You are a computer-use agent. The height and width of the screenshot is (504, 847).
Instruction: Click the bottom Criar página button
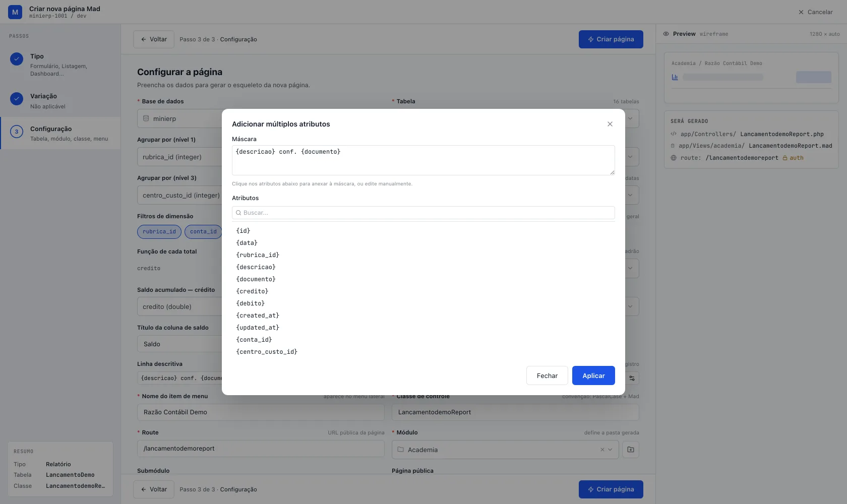(x=611, y=489)
